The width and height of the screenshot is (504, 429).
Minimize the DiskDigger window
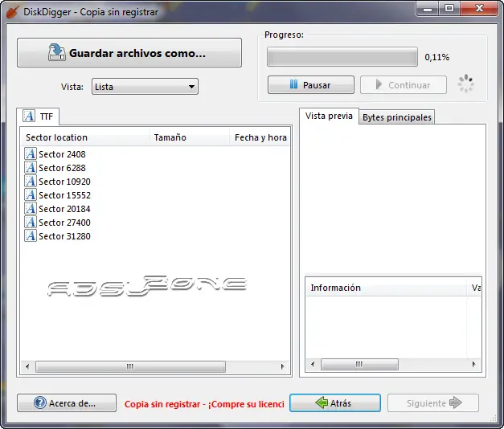coord(427,9)
